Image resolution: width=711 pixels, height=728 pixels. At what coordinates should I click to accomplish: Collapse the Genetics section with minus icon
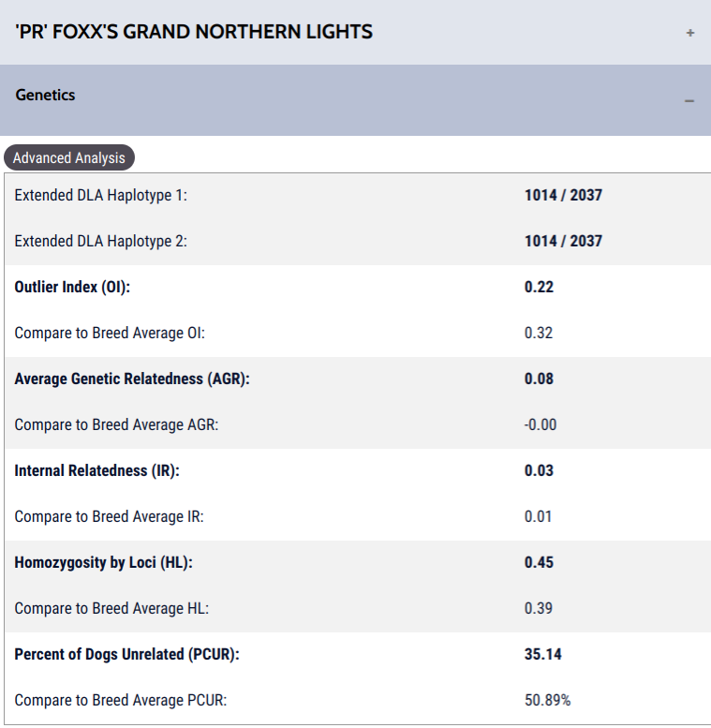689,101
